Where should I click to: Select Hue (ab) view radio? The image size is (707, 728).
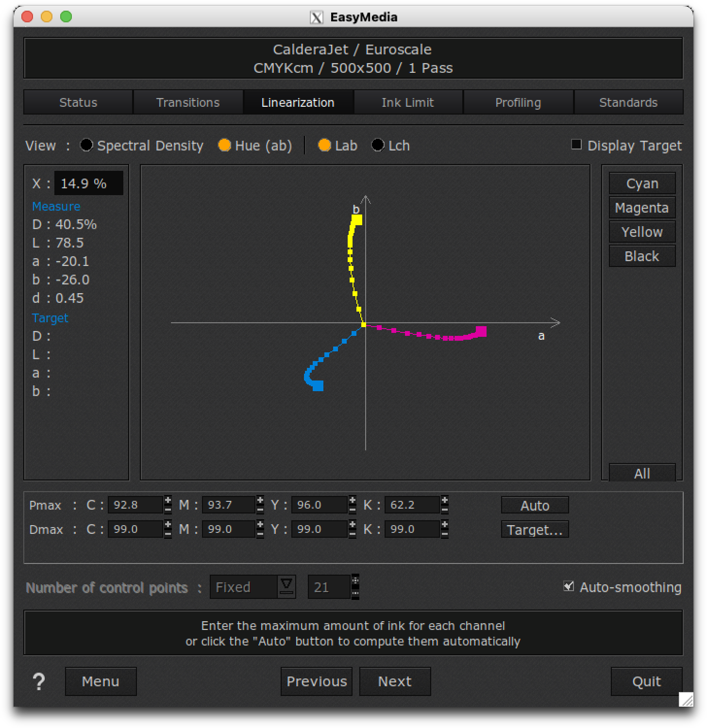coord(224,145)
